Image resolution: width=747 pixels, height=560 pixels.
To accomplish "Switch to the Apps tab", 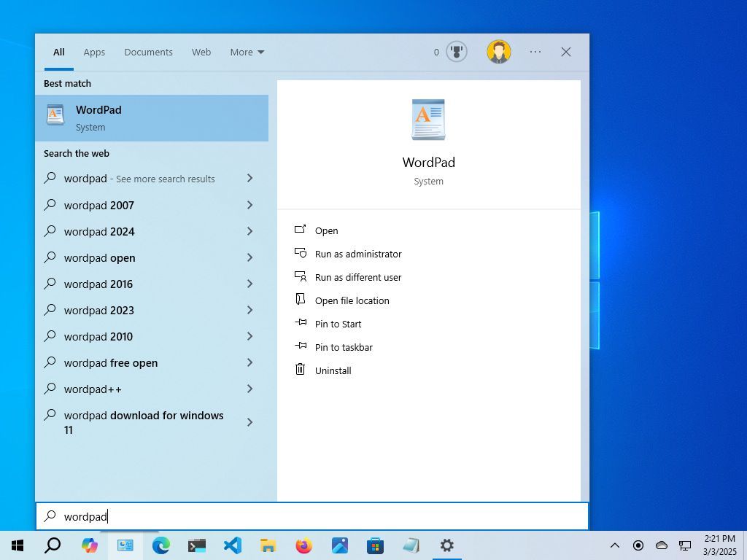I will tap(94, 52).
